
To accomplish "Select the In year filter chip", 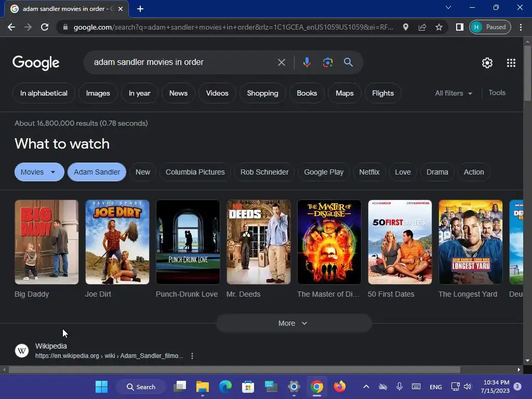I will tap(139, 94).
